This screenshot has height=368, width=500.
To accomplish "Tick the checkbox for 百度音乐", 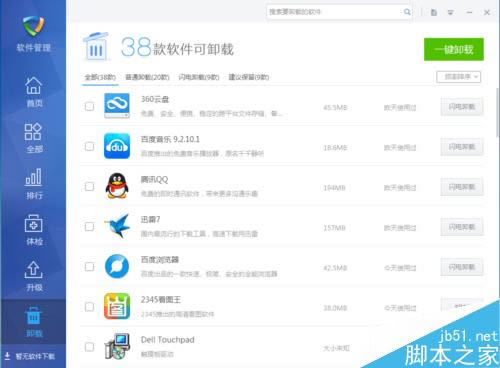I will (89, 146).
